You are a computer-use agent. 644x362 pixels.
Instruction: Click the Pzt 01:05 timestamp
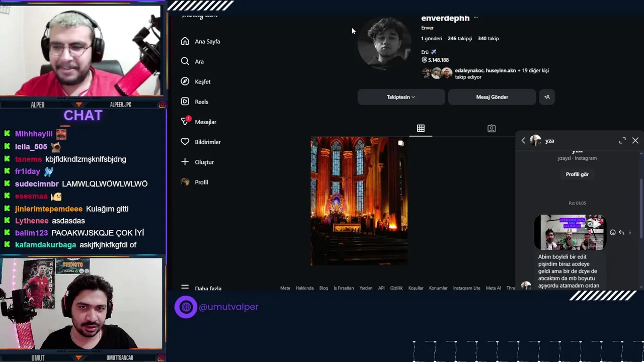(577, 203)
